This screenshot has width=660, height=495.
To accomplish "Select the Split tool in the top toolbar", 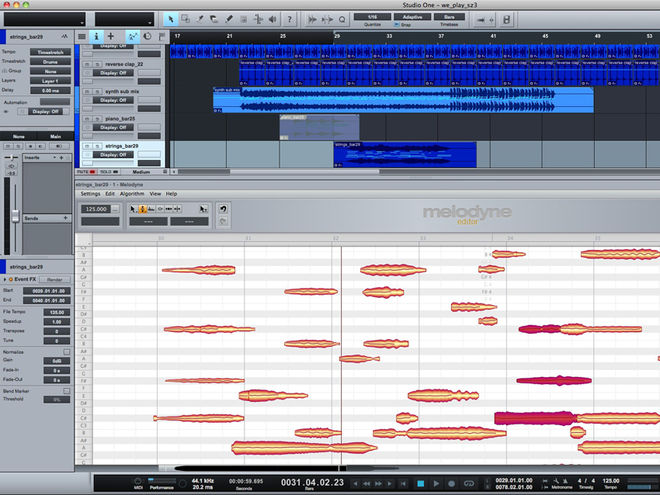I will [200, 19].
